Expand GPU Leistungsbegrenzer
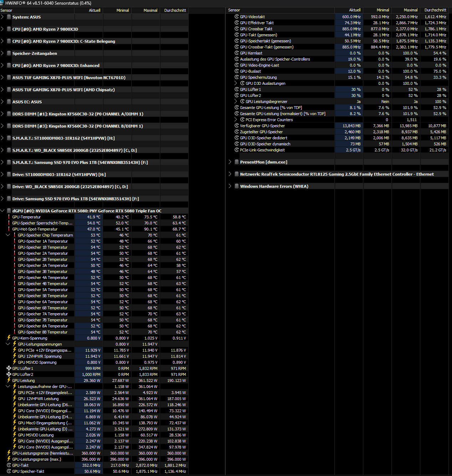Screen dimensions: 452x476 pos(236,102)
